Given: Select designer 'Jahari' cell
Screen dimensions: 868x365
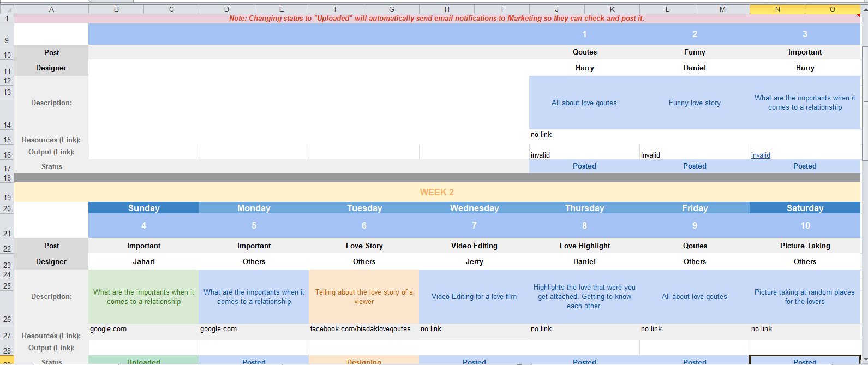Looking at the screenshot, I should (143, 262).
